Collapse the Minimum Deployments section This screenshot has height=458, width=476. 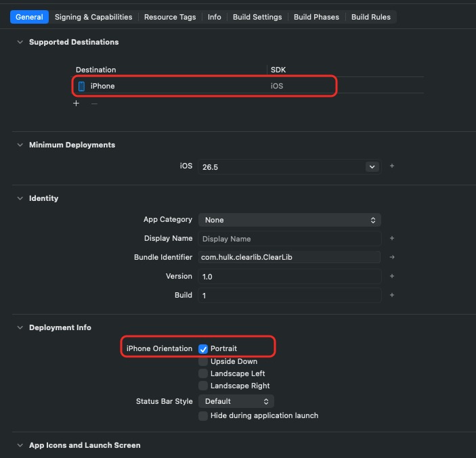click(20, 145)
